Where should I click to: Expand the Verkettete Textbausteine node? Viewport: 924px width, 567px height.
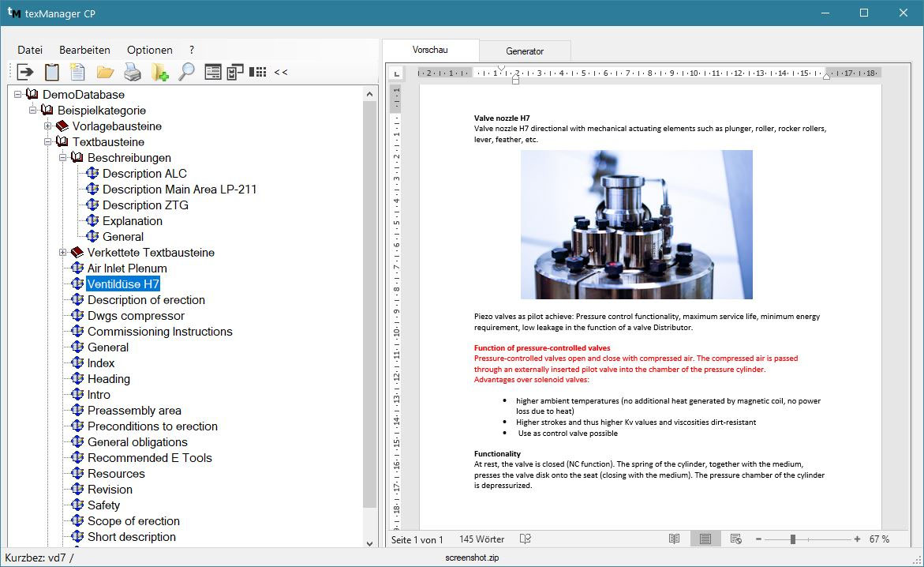pos(62,252)
